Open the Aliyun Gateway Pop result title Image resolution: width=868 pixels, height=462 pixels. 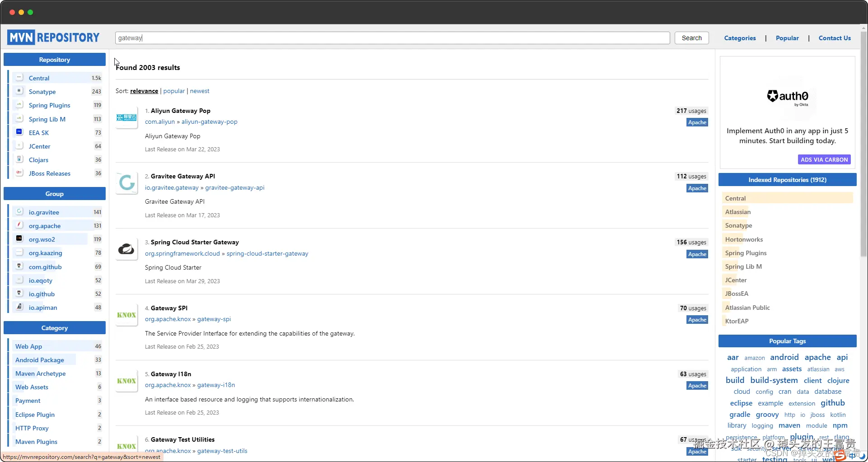click(181, 111)
